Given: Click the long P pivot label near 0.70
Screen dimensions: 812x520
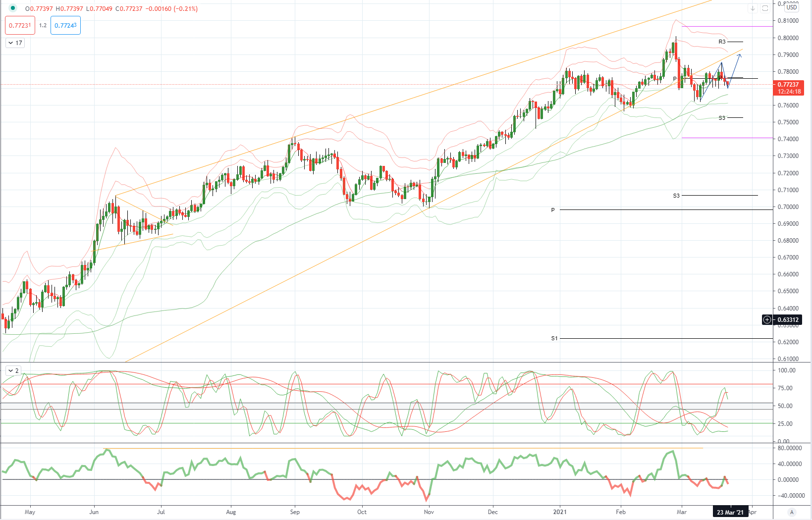Looking at the screenshot, I should click(x=553, y=210).
